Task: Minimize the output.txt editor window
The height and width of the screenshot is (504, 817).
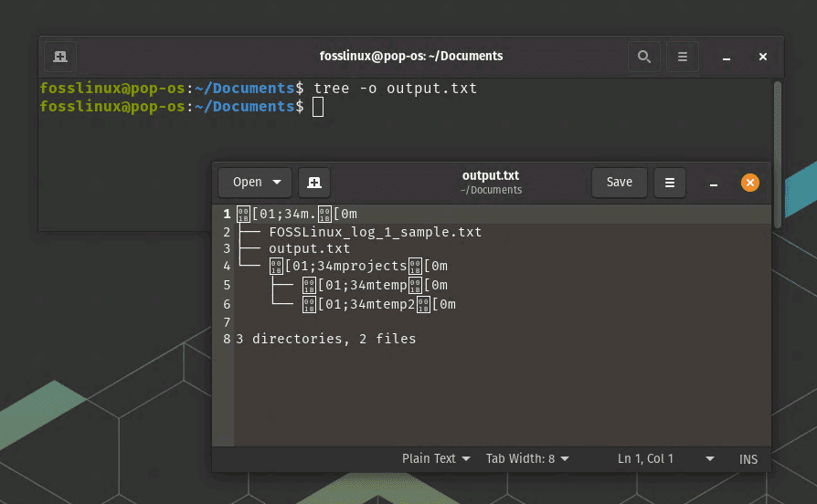Action: point(714,184)
